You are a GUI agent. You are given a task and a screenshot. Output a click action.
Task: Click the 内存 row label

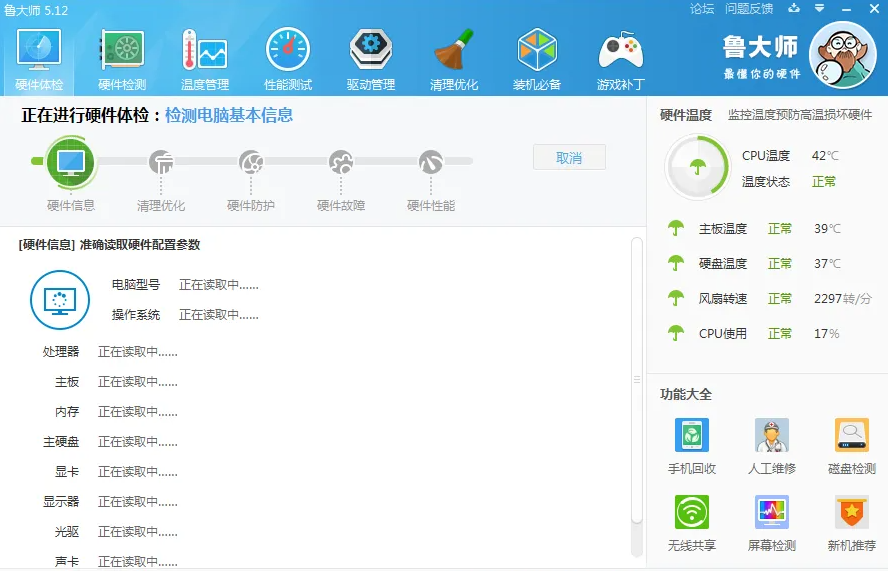pos(67,412)
